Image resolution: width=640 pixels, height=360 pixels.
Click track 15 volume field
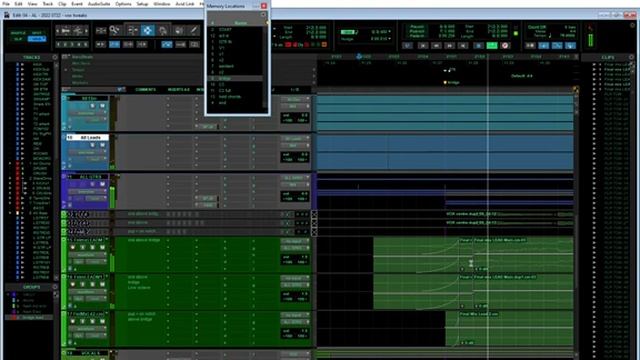tap(295, 257)
